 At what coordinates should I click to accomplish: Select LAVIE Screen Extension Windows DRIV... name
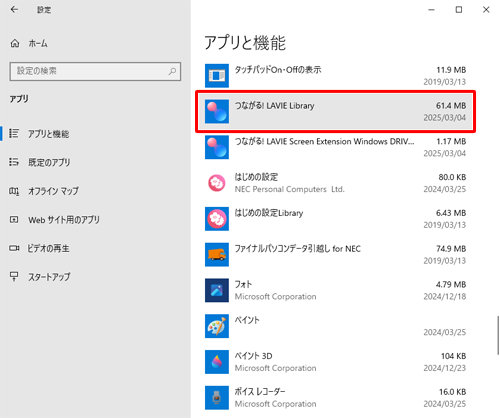[x=324, y=141]
